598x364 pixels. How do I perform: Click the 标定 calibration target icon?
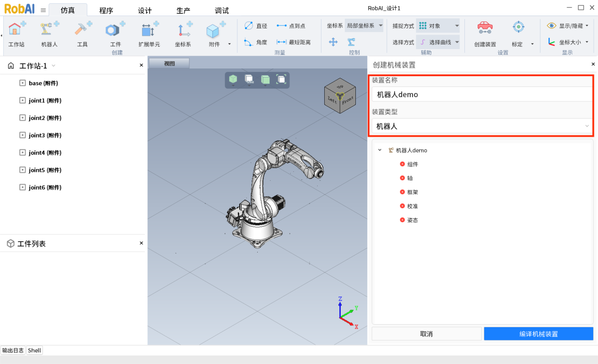click(518, 27)
